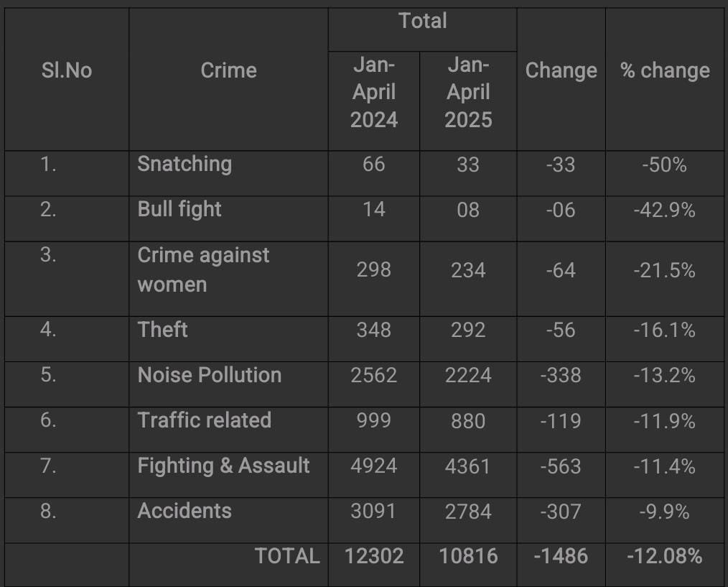Image resolution: width=728 pixels, height=587 pixels.
Task: Click the TOTAL row label
Action: tap(287, 555)
